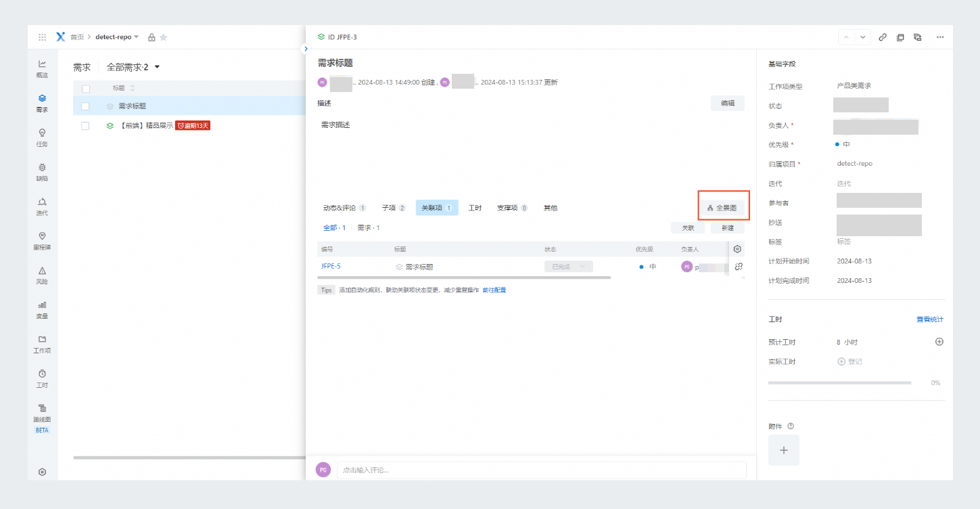Switch to 动态&评论 tab
Viewport: 980px width, 509px height.
(x=344, y=208)
